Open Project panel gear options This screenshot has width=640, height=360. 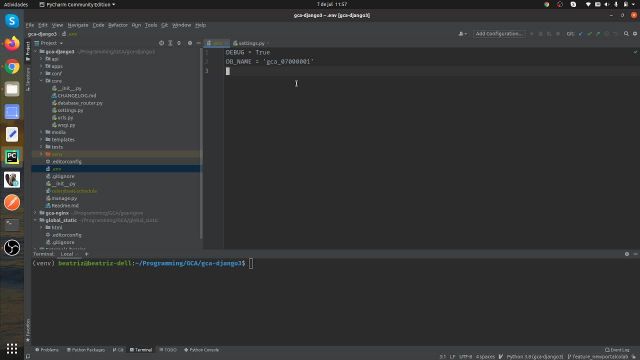coord(190,43)
